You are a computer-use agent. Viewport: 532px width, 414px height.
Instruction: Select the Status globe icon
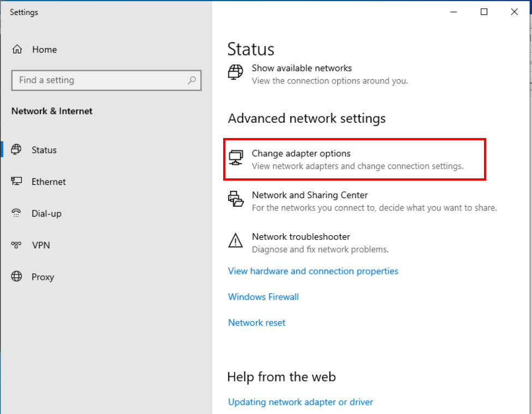17,149
